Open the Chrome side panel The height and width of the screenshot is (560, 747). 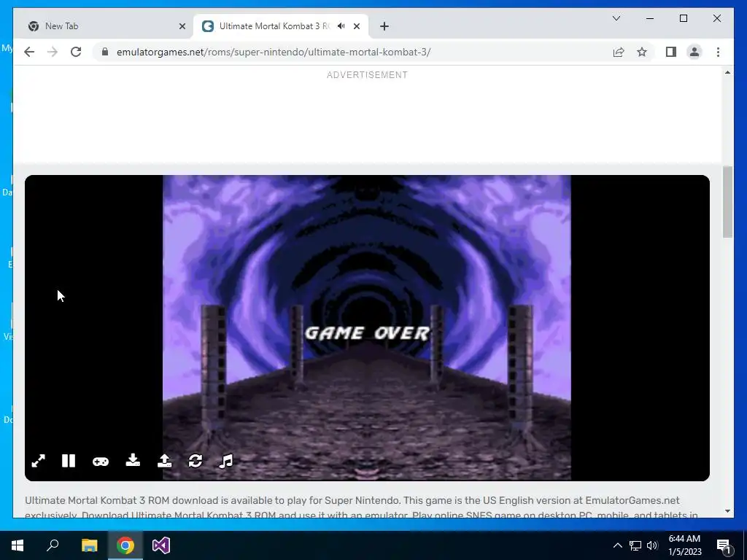tap(671, 52)
